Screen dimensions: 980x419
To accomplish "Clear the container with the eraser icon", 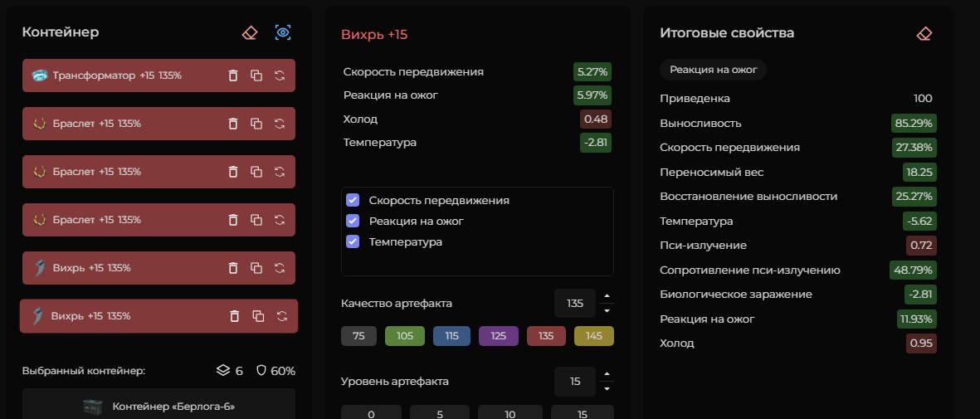I will click(250, 33).
